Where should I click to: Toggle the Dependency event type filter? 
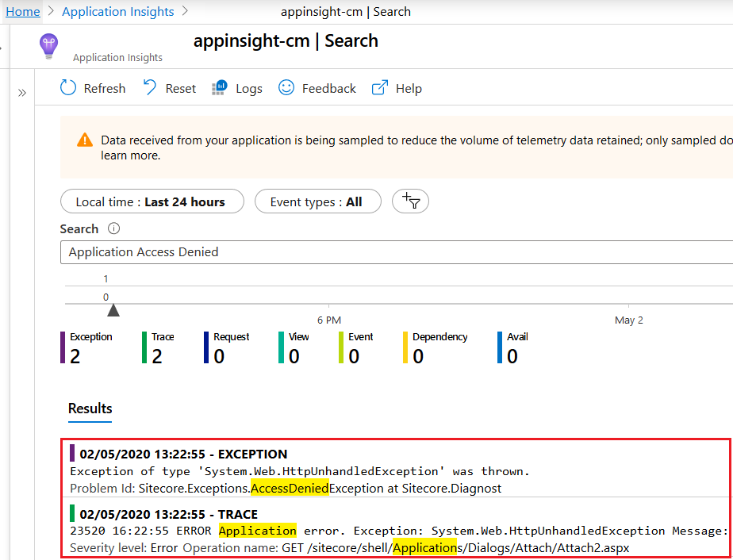(x=436, y=347)
